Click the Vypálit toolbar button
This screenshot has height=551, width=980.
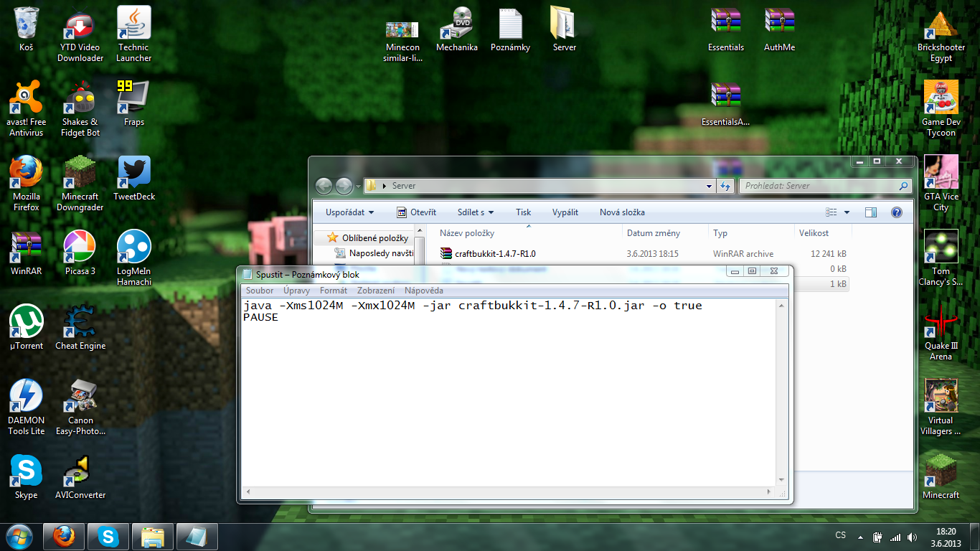[565, 212]
